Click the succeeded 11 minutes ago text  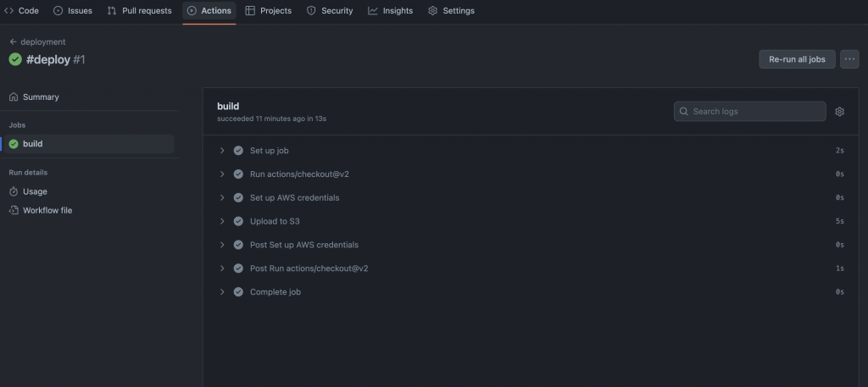(x=271, y=119)
